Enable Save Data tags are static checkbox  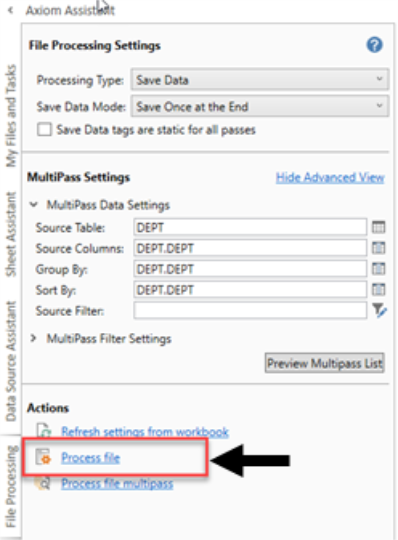(x=44, y=130)
